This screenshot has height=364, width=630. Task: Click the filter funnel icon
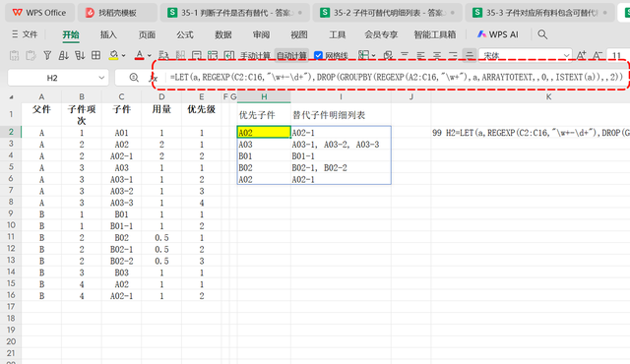pyautogui.click(x=47, y=55)
